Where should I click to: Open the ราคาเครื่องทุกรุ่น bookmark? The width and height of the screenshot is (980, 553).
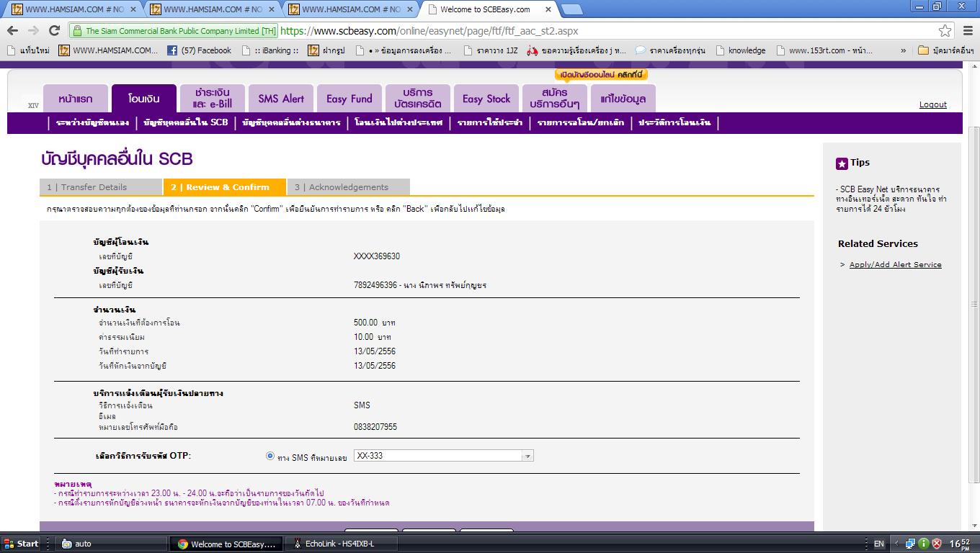point(670,50)
